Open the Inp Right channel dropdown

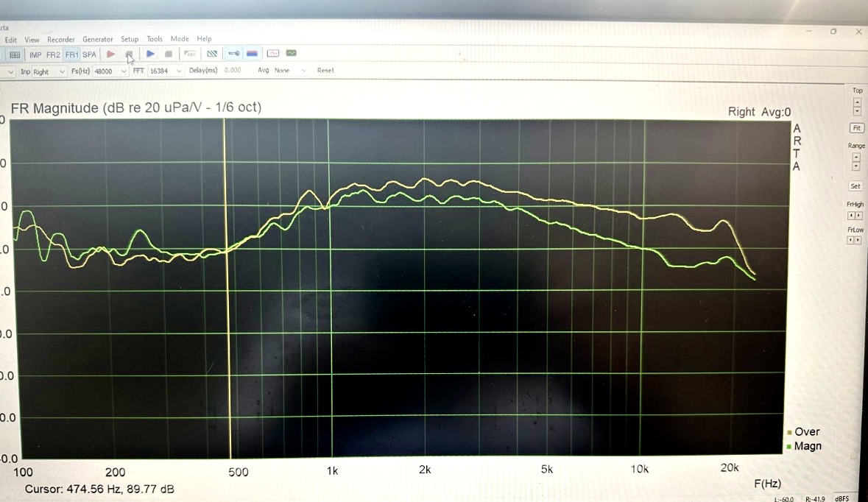49,71
